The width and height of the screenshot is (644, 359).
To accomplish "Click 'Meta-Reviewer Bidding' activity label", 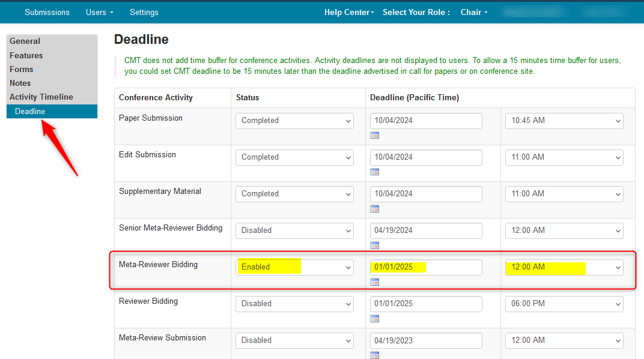I will point(158,265).
